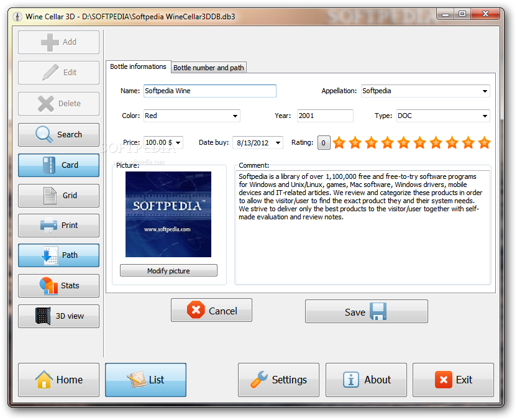Open the Price currency dropdown arrow

(178, 143)
